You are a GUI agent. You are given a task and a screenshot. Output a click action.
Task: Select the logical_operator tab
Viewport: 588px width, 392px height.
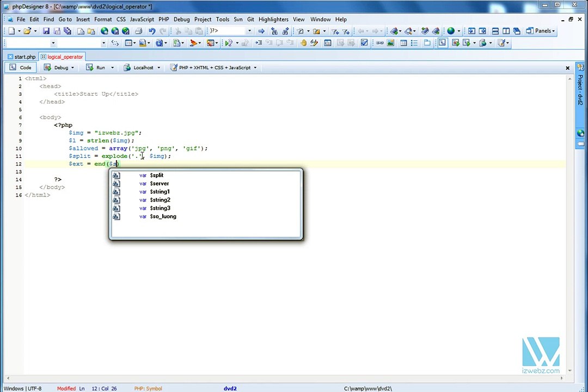[62, 57]
